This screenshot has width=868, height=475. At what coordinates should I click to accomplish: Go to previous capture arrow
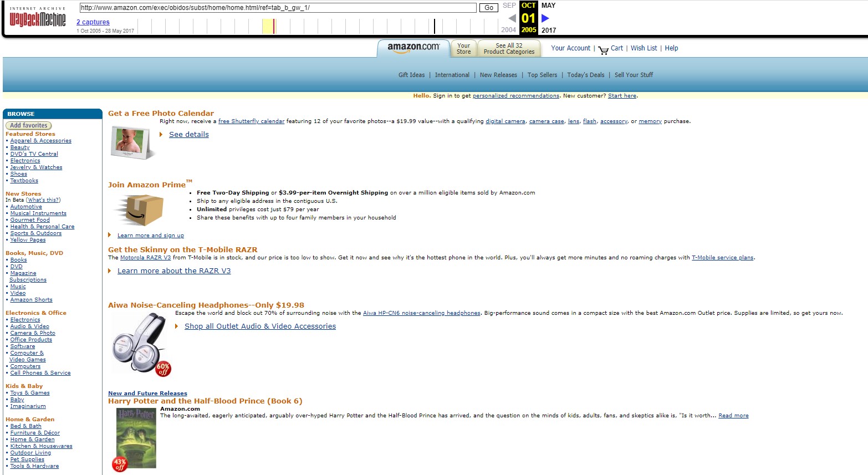coord(512,18)
